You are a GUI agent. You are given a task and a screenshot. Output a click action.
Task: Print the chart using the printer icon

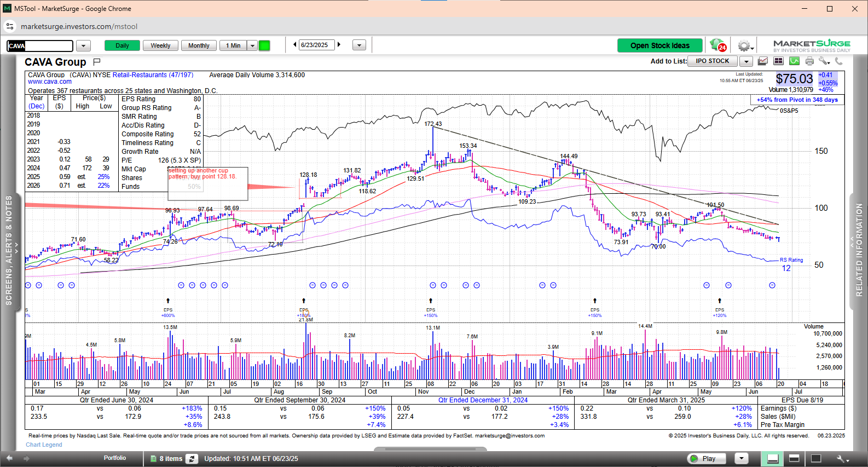click(809, 61)
